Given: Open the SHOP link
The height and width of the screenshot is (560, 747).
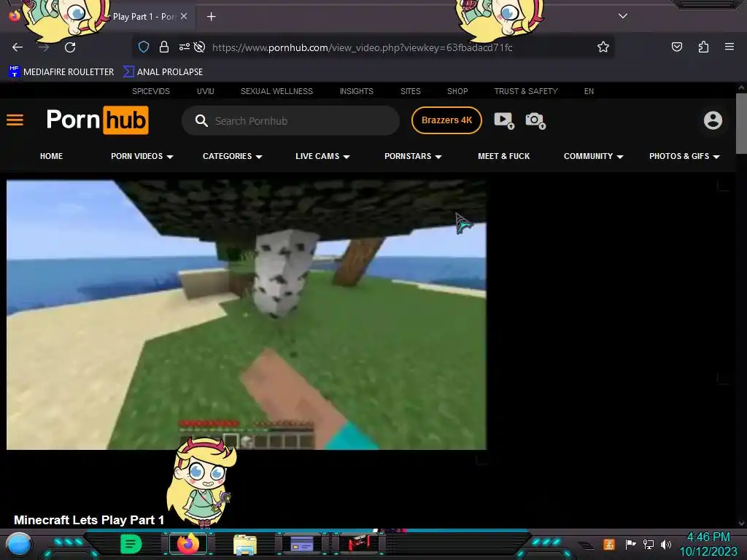Looking at the screenshot, I should 457,91.
